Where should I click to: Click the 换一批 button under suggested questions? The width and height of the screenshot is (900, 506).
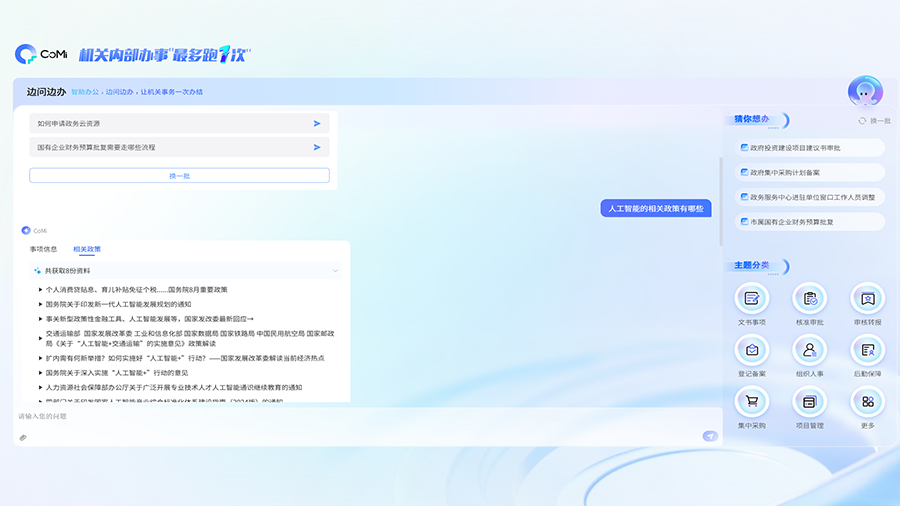point(179,175)
